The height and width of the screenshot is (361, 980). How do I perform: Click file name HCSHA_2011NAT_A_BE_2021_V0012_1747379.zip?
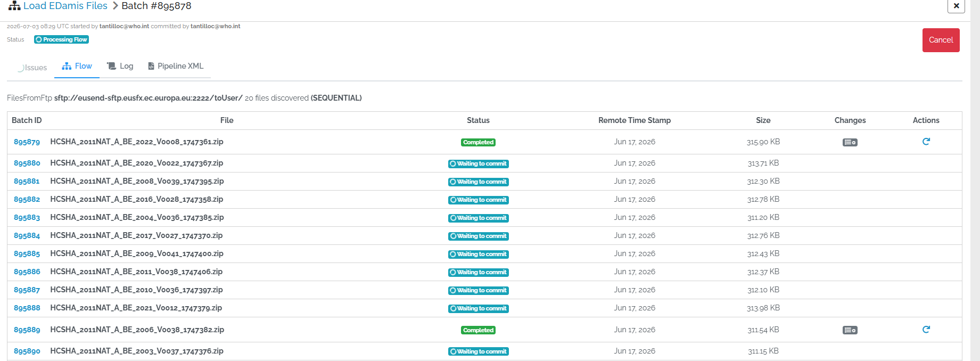coord(136,308)
